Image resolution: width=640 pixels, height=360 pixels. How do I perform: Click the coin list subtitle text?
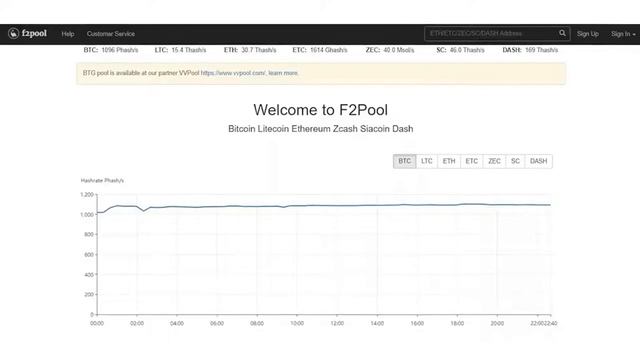320,129
